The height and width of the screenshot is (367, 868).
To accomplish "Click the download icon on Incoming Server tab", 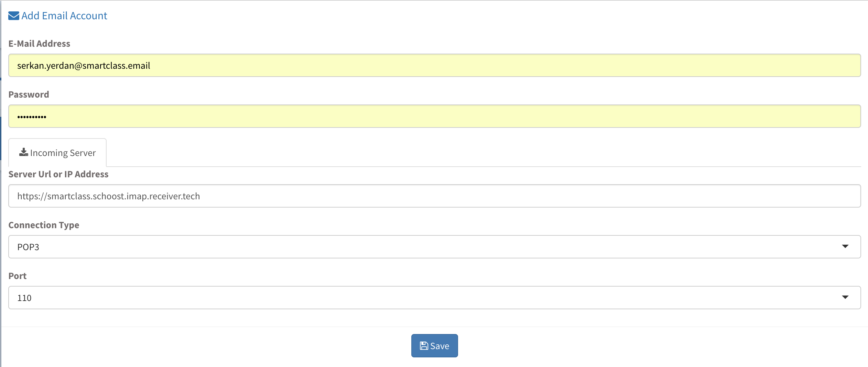I will click(x=23, y=152).
